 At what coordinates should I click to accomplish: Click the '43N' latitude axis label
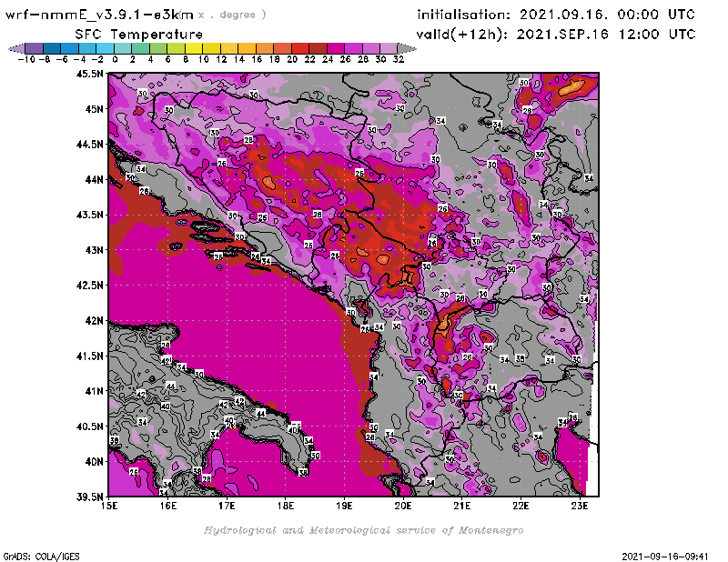(94, 250)
